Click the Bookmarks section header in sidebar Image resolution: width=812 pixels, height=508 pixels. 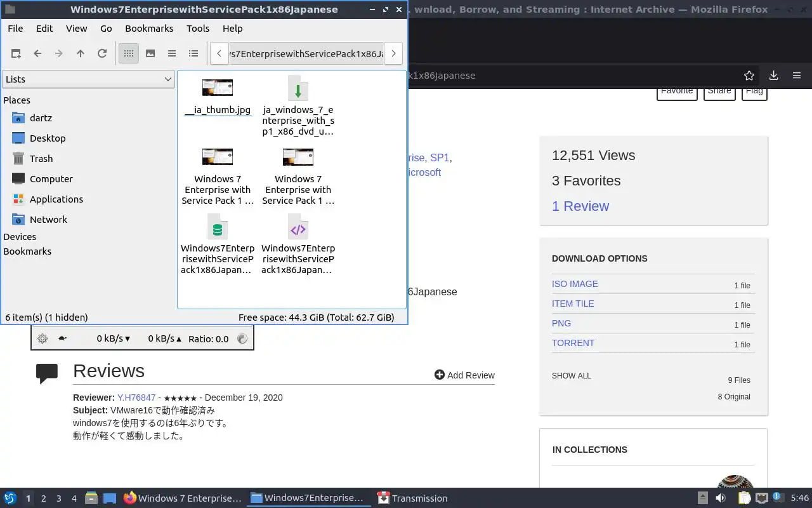[x=27, y=251]
